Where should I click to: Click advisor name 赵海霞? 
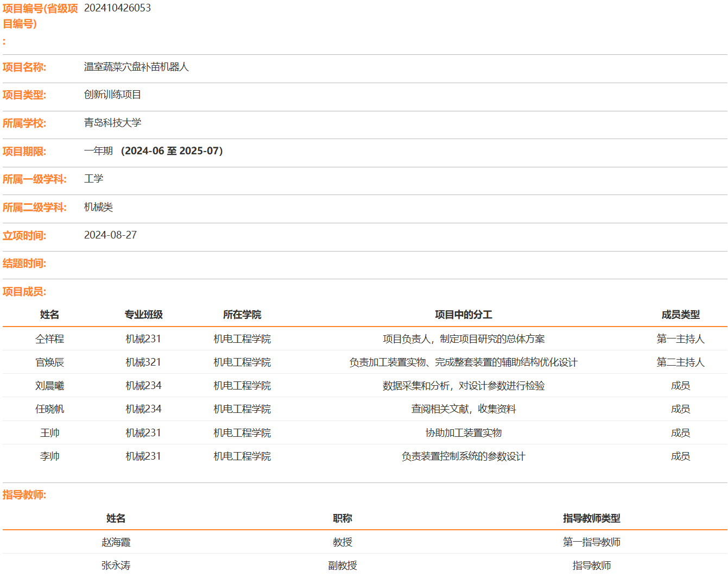[116, 542]
